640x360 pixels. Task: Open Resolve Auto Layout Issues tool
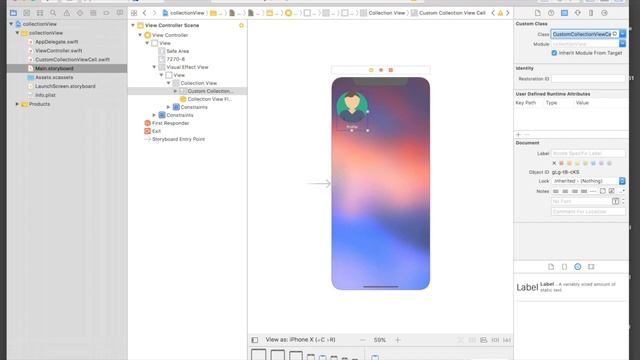click(507, 340)
